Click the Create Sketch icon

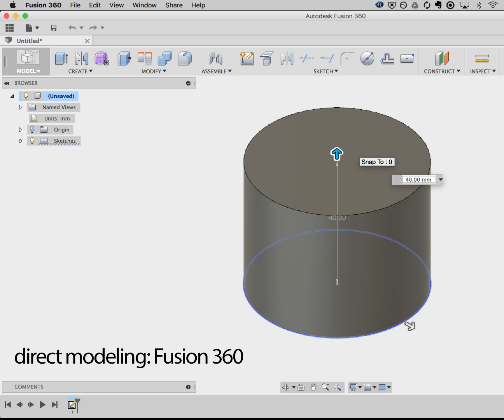tap(247, 58)
